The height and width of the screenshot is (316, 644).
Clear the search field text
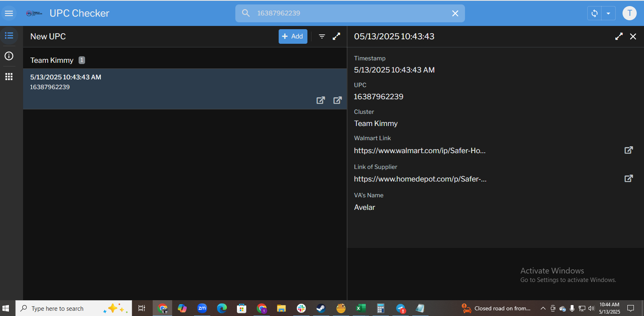[x=455, y=13]
